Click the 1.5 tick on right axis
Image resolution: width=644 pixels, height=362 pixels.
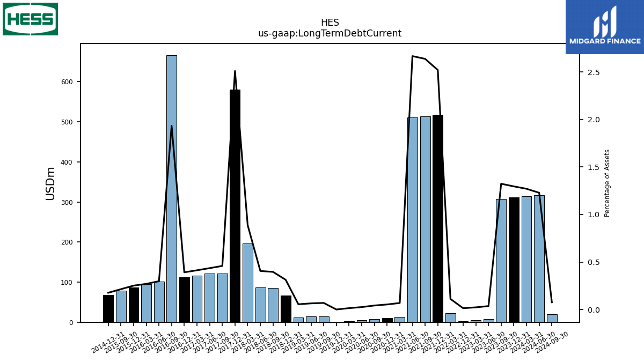pyautogui.click(x=594, y=167)
